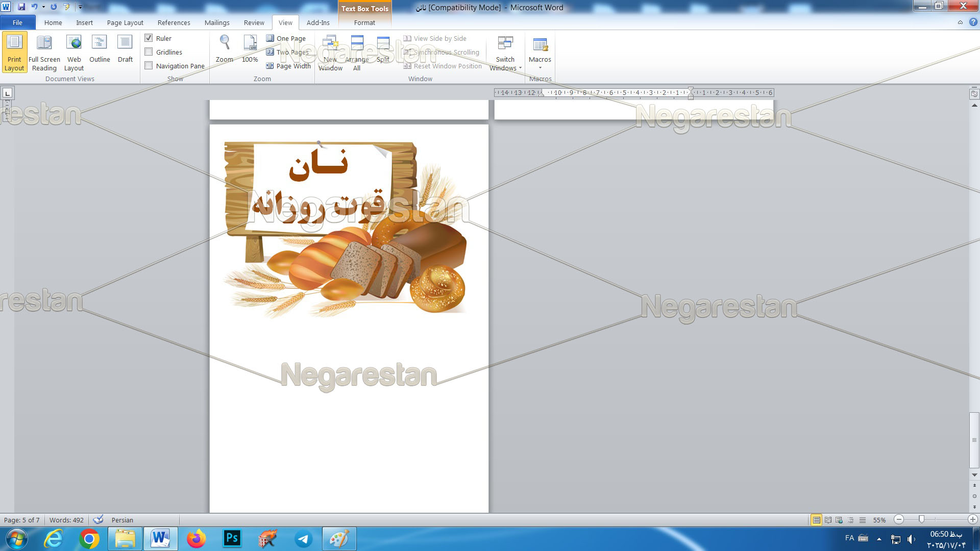The image size is (980, 551).
Task: Go to previous page browse button
Action: coord(974,485)
